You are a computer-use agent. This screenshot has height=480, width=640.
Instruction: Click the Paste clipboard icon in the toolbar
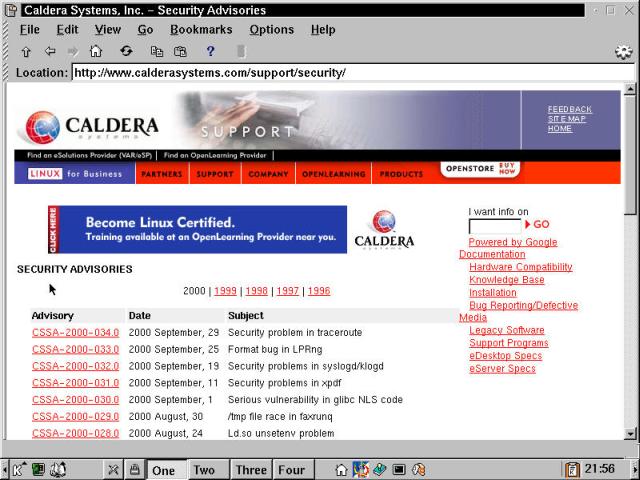180,51
